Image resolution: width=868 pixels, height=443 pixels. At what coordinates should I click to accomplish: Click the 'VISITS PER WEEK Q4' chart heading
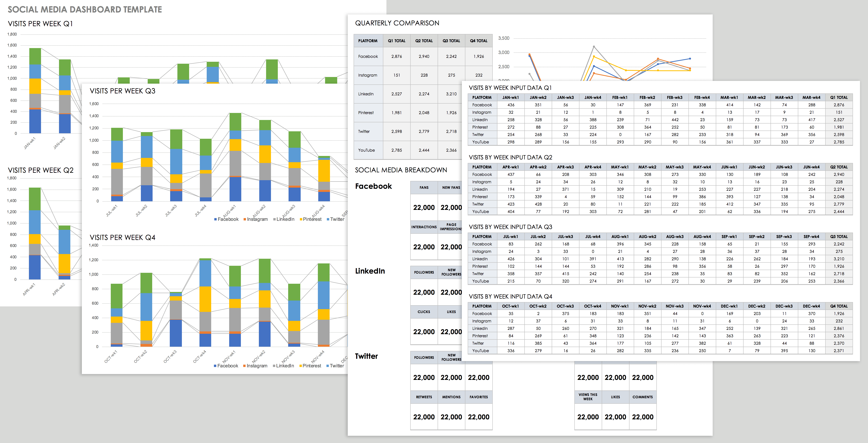[x=123, y=238]
